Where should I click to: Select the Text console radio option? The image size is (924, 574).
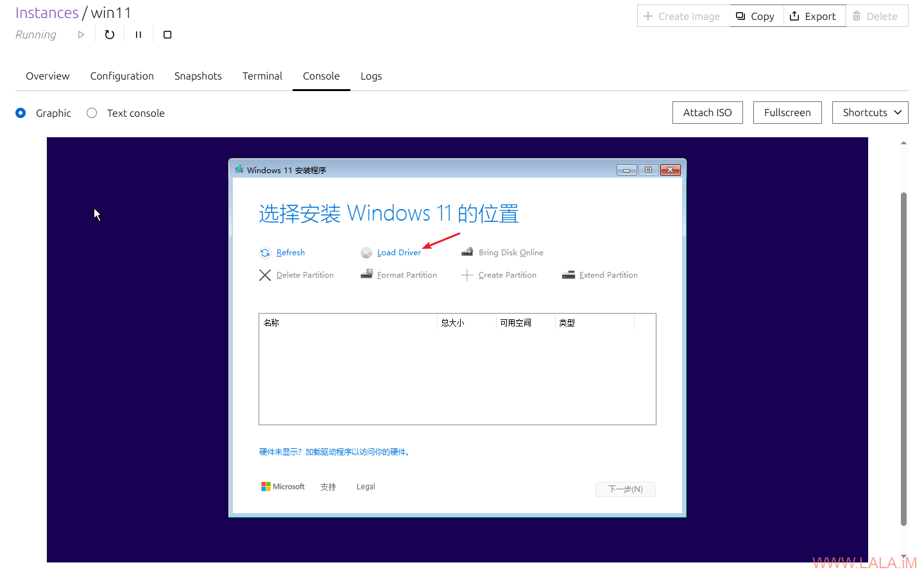tap(92, 113)
